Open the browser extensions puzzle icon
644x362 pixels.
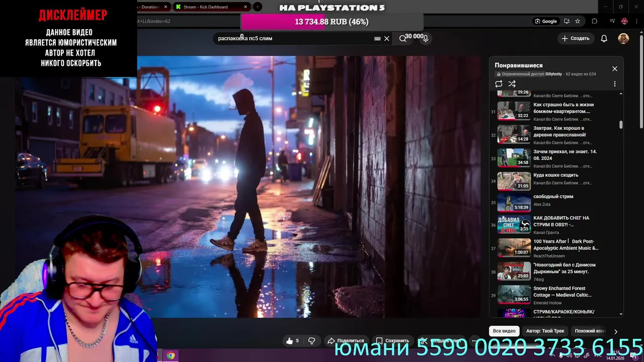(x=595, y=21)
